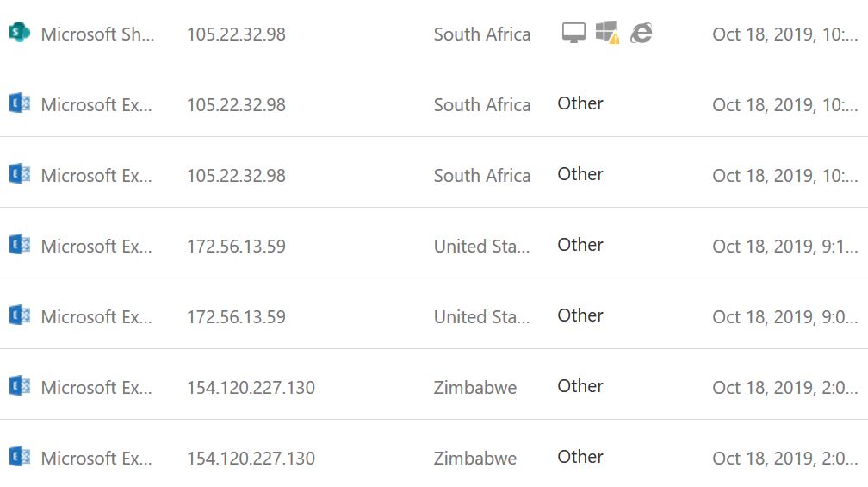Click the Internet Explorer browser icon

tap(641, 33)
